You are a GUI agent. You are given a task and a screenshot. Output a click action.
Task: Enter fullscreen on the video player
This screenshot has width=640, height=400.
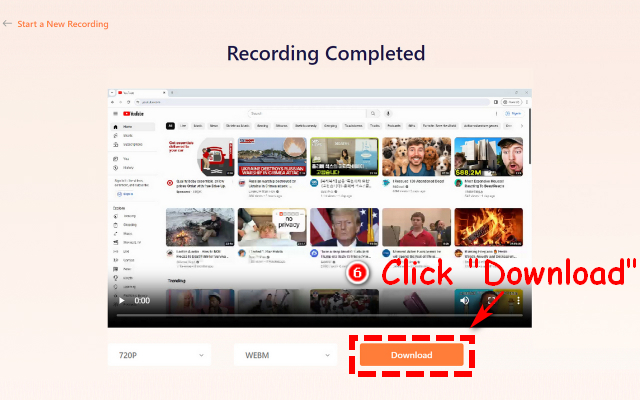click(491, 301)
